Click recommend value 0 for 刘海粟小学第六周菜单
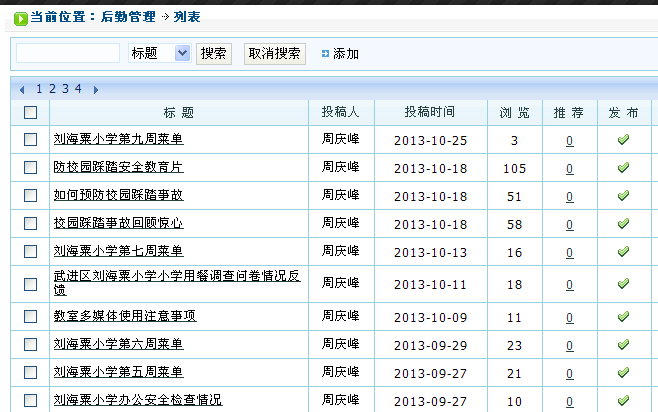 [569, 346]
